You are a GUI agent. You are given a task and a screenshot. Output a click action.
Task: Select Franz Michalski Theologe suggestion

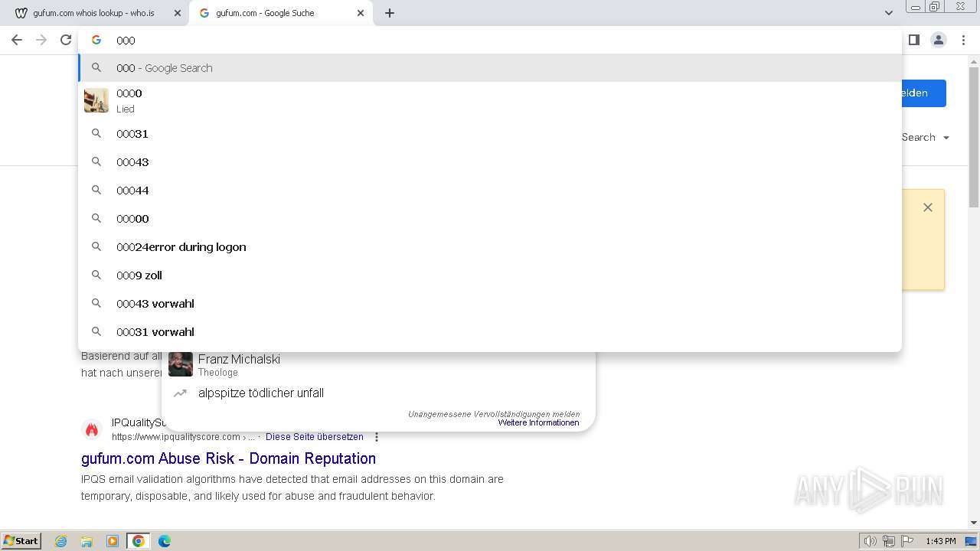click(x=379, y=364)
